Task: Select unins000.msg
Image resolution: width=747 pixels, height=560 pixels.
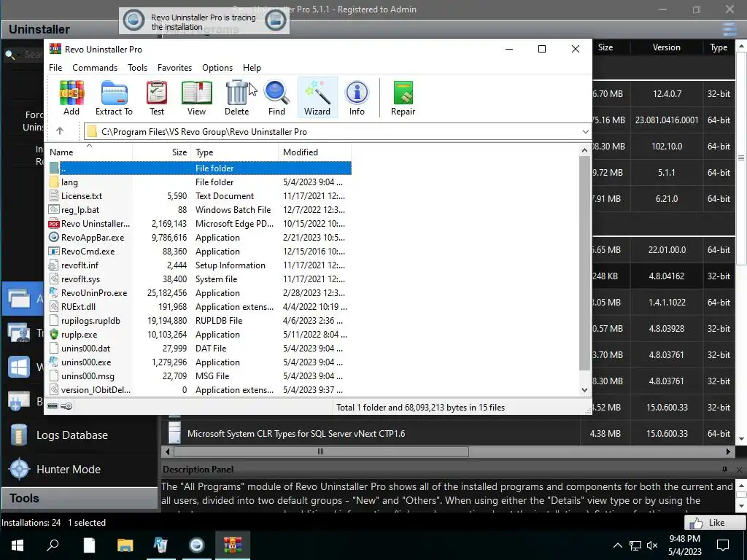Action: 199,376
